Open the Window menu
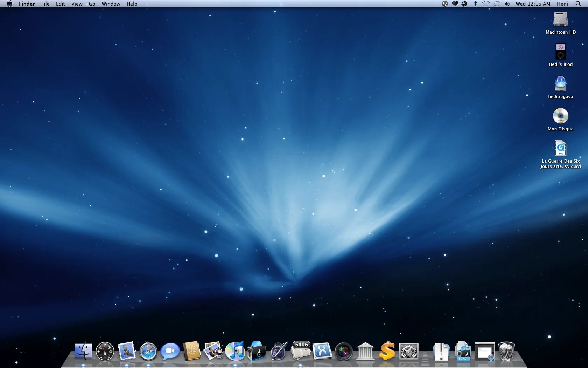Viewport: 588px width, 368px height. tap(111, 4)
